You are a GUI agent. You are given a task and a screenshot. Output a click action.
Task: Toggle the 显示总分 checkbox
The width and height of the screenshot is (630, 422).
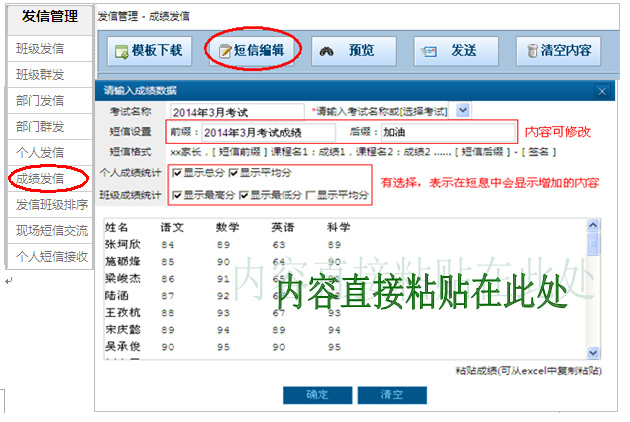tap(176, 172)
